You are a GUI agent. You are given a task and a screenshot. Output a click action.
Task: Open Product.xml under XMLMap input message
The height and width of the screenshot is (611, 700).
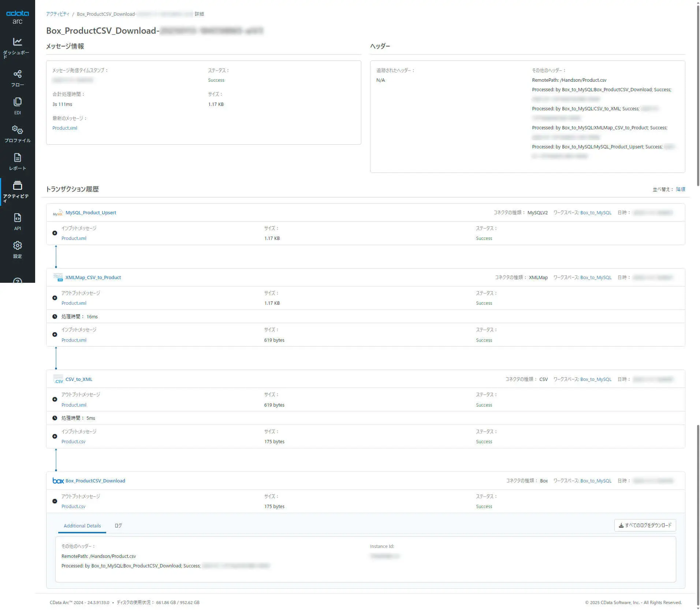click(74, 340)
